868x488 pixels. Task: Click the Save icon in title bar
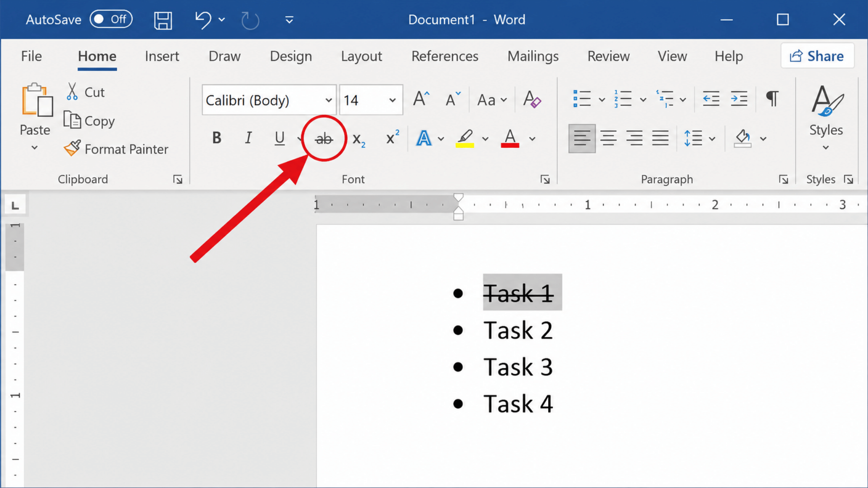(163, 20)
